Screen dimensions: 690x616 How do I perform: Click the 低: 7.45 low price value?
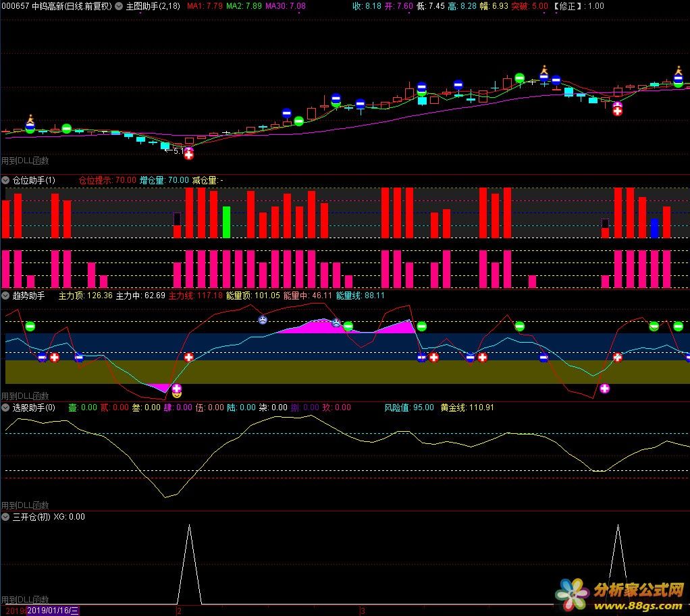430,6
